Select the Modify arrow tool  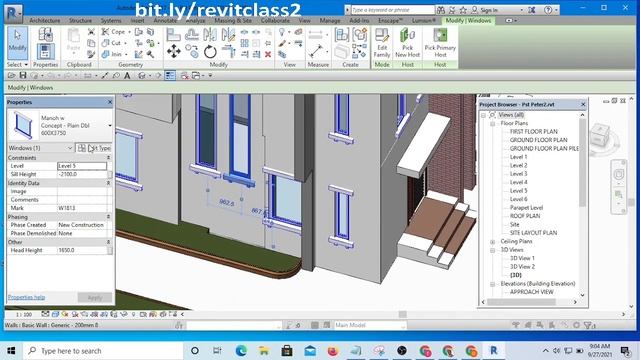18,43
